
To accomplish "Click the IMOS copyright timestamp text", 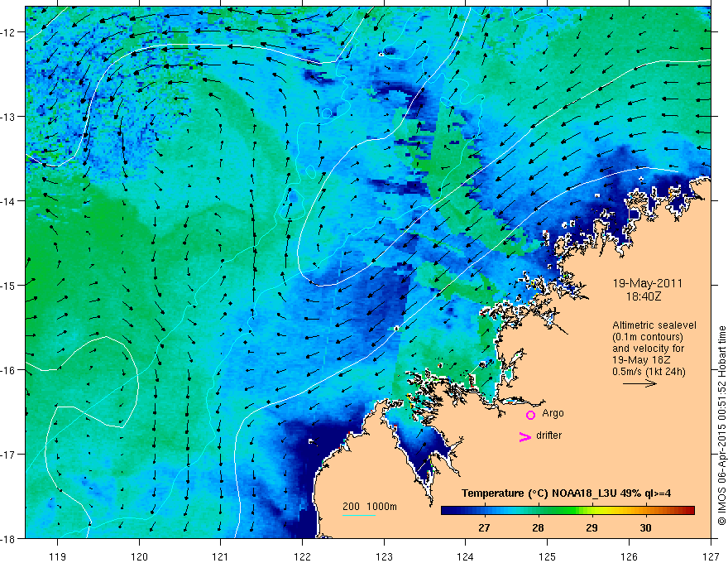I will click(x=722, y=426).
